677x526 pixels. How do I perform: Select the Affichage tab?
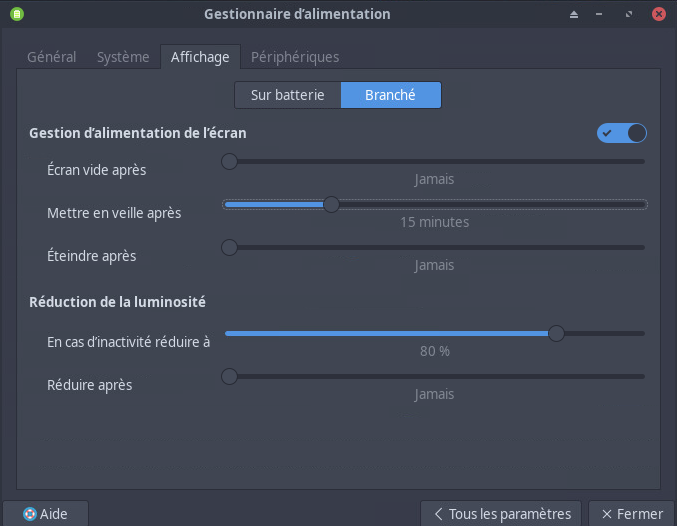200,57
